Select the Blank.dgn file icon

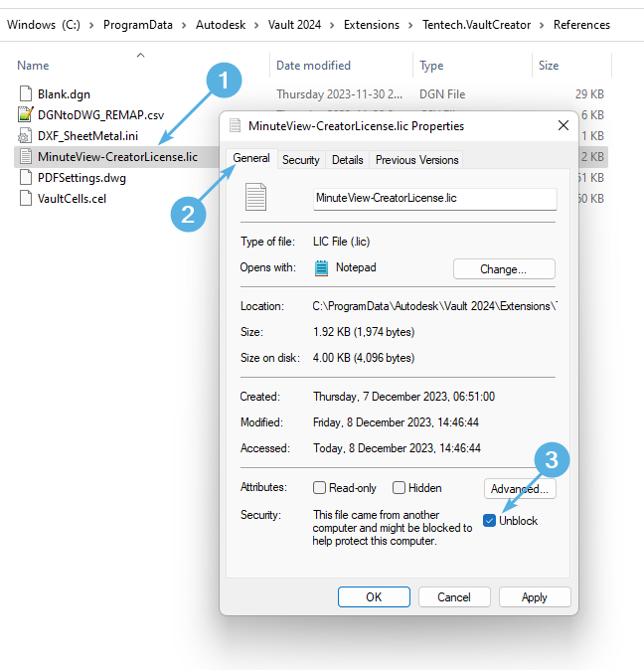click(26, 93)
